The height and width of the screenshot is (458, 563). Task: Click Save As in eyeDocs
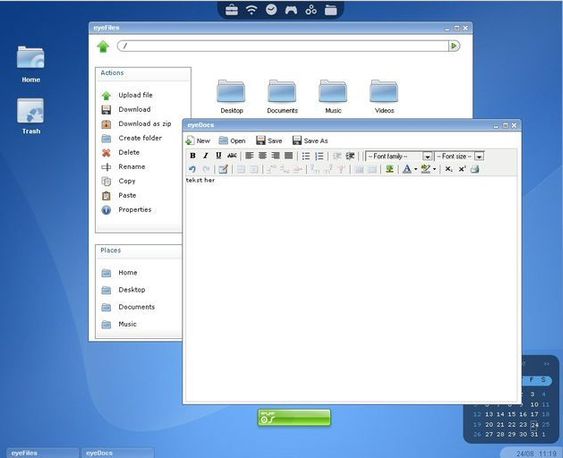pyautogui.click(x=310, y=141)
